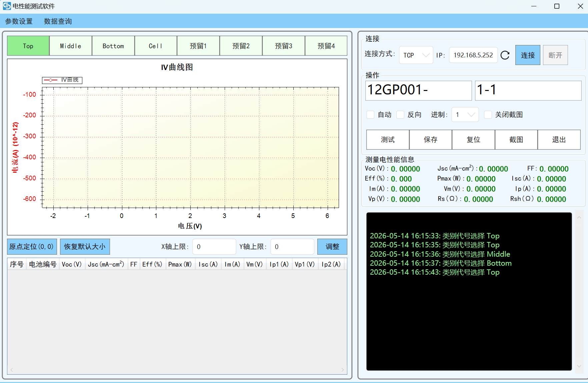588x383 pixels.
Task: Click the 16:15:43 log entry
Action: coord(435,272)
